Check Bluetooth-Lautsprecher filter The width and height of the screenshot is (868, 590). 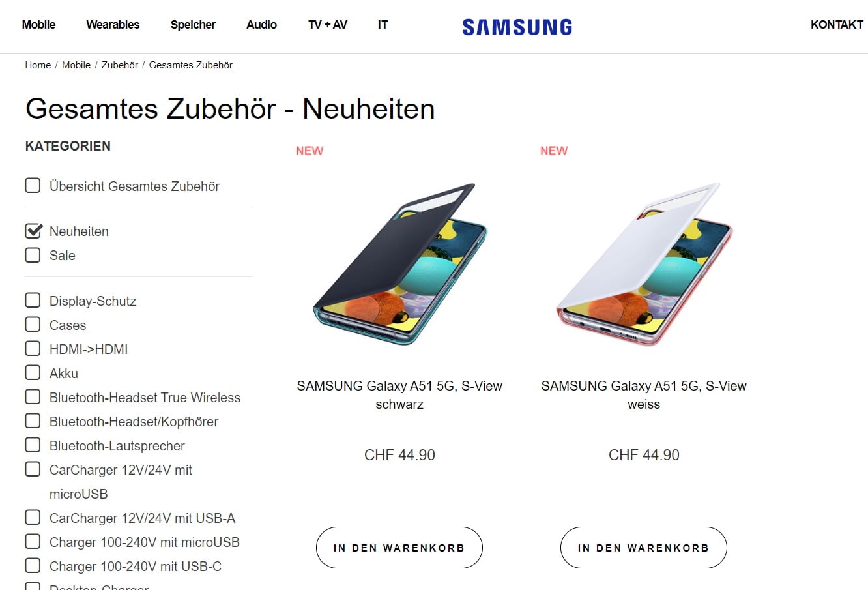click(33, 445)
